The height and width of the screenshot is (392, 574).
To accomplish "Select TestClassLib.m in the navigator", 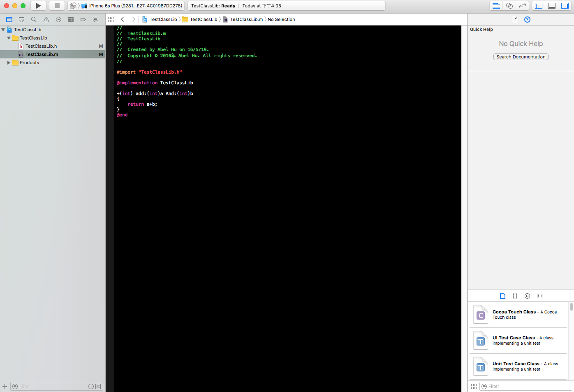I will pyautogui.click(x=53, y=54).
